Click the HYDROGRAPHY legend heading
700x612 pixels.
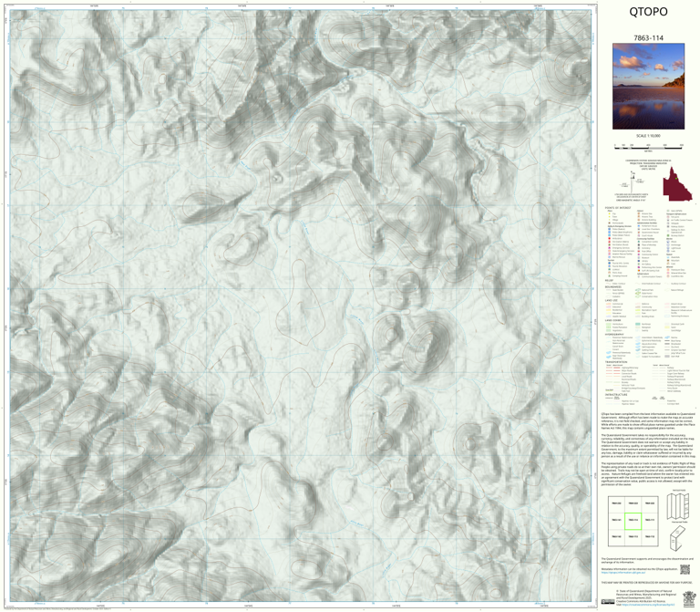[x=614, y=334]
